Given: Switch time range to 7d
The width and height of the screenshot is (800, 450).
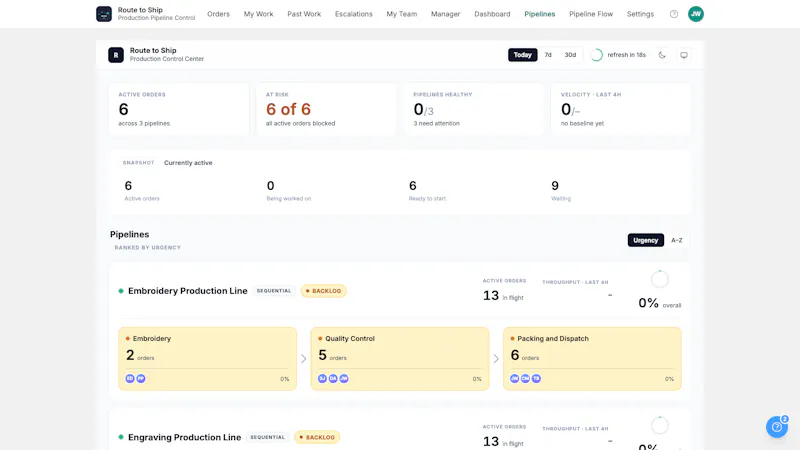Looking at the screenshot, I should [548, 55].
